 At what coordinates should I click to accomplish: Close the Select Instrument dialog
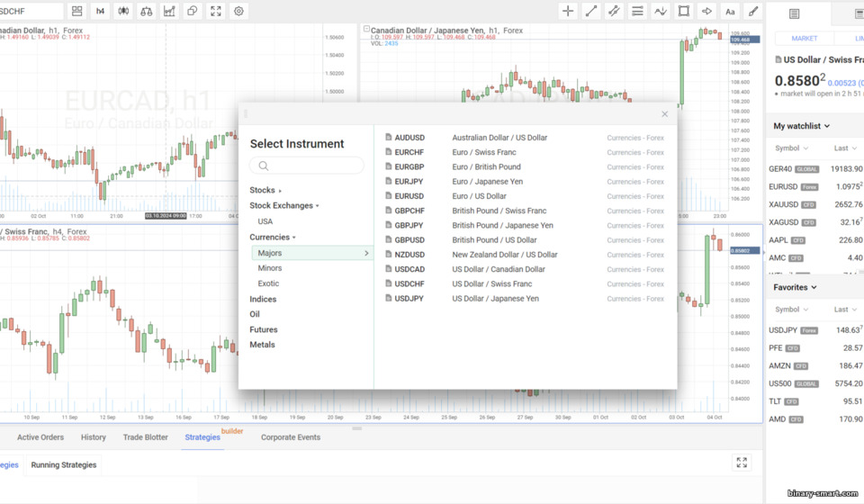pyautogui.click(x=664, y=114)
